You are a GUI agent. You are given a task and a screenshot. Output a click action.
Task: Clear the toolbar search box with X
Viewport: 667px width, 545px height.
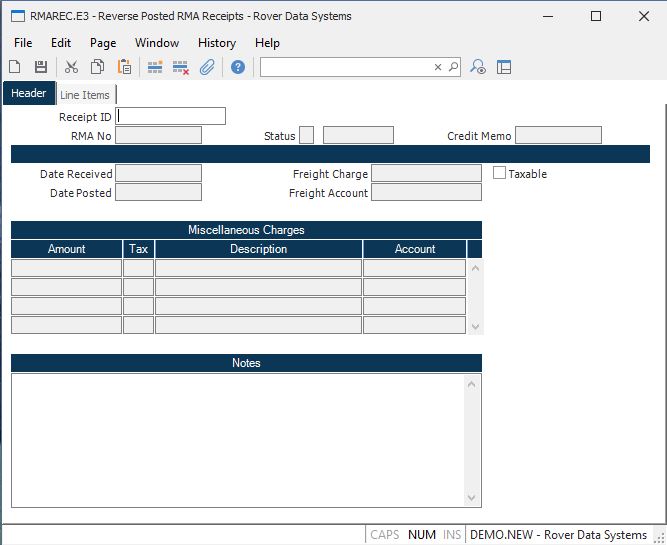tap(438, 67)
